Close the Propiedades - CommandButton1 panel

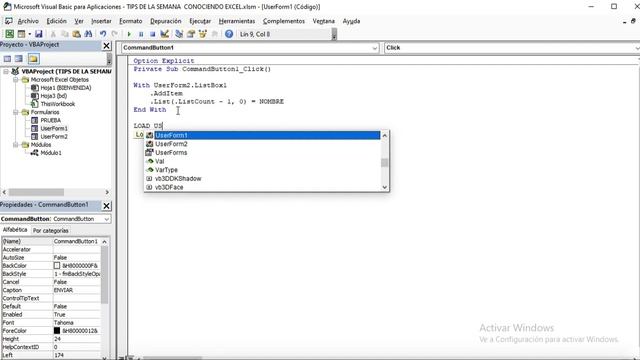[x=107, y=206]
